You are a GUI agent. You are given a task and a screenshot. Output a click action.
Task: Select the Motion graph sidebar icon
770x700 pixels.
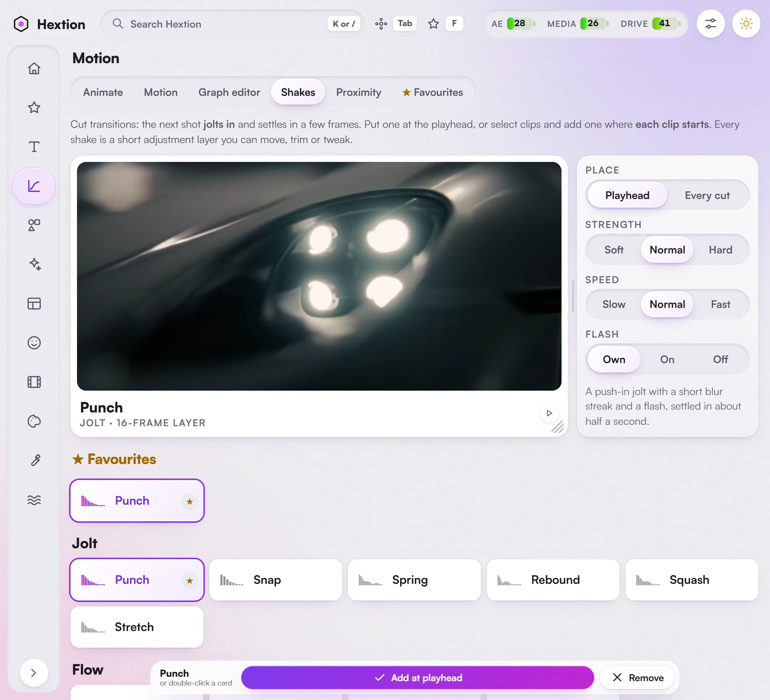34,186
